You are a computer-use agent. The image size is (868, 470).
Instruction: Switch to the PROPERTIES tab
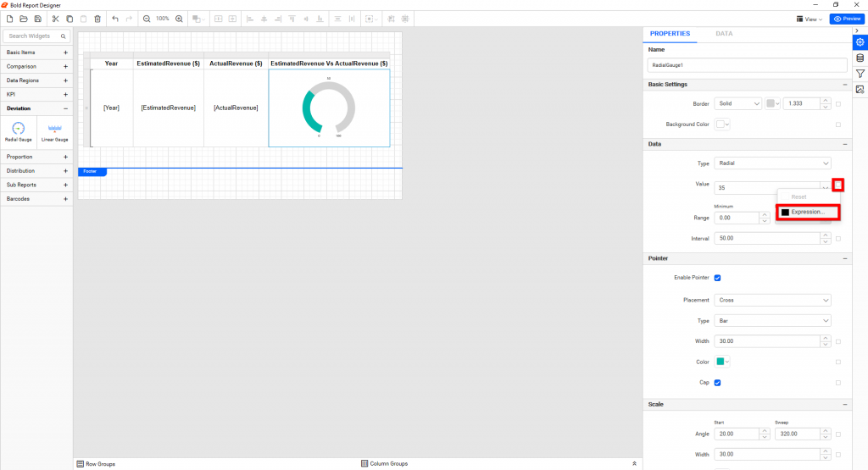click(x=670, y=34)
